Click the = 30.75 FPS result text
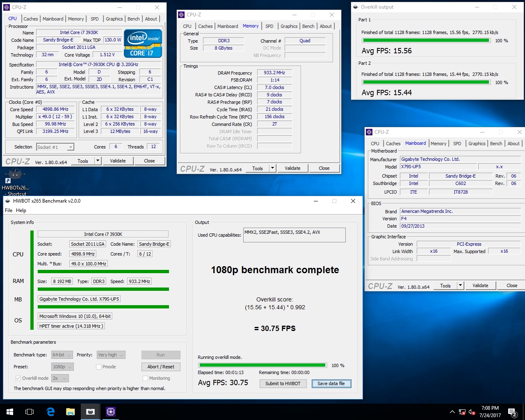Screen dimensions: 525x420 coord(275,328)
